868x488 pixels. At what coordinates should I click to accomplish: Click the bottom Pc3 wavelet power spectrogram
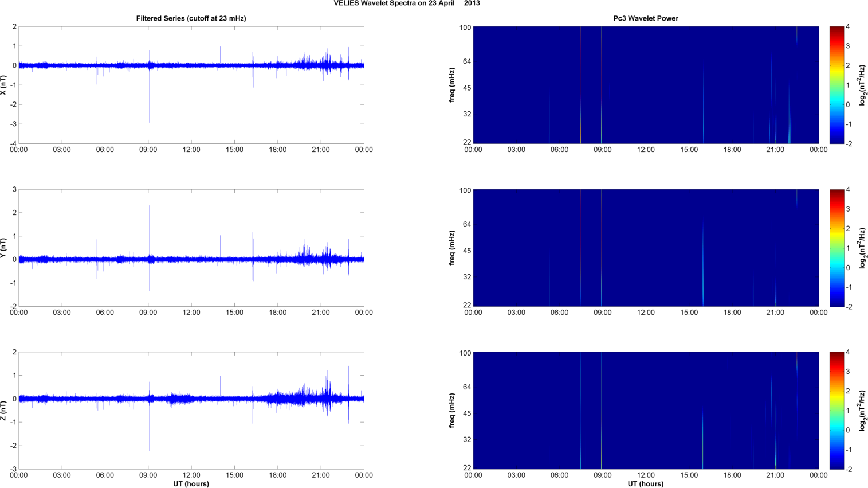pyautogui.click(x=646, y=411)
